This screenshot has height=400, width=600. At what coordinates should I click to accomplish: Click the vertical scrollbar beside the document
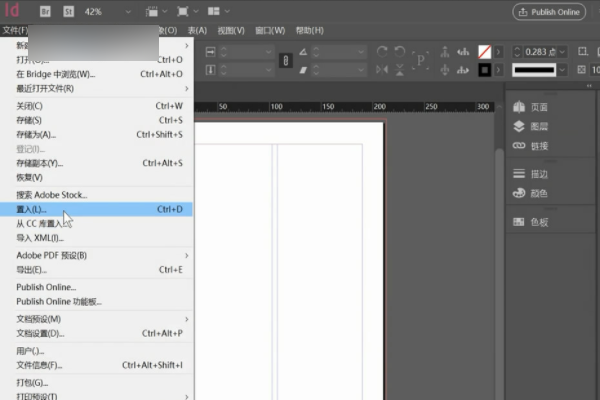(x=498, y=250)
